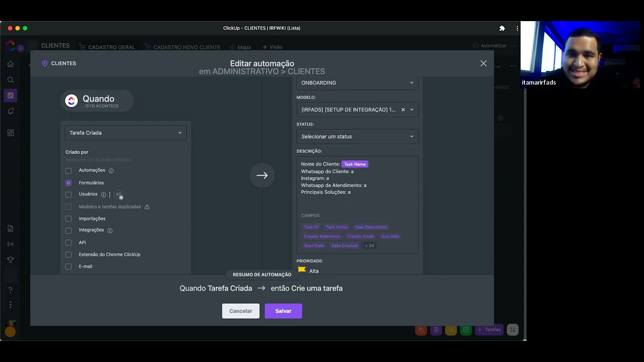Open the search icon in the sidebar

(11, 80)
